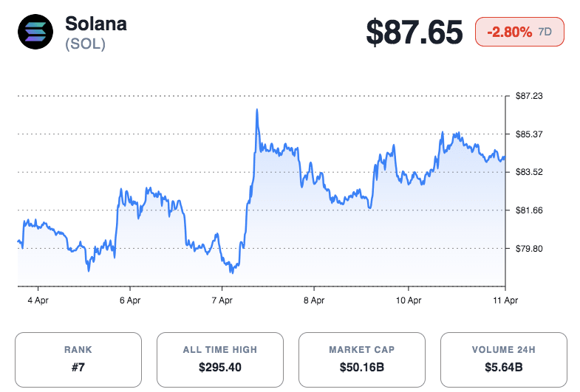Open the Rank #7 card

pyautogui.click(x=78, y=359)
